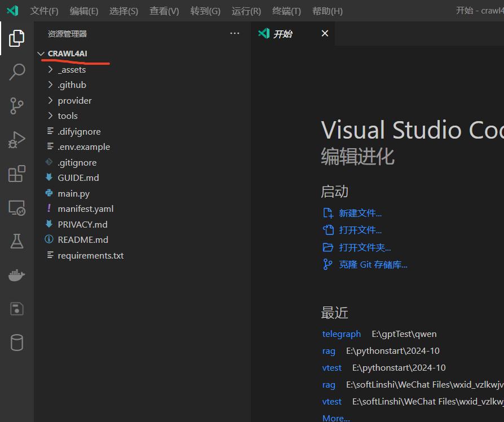
Task: Close the 开始 tab
Action: [325, 33]
